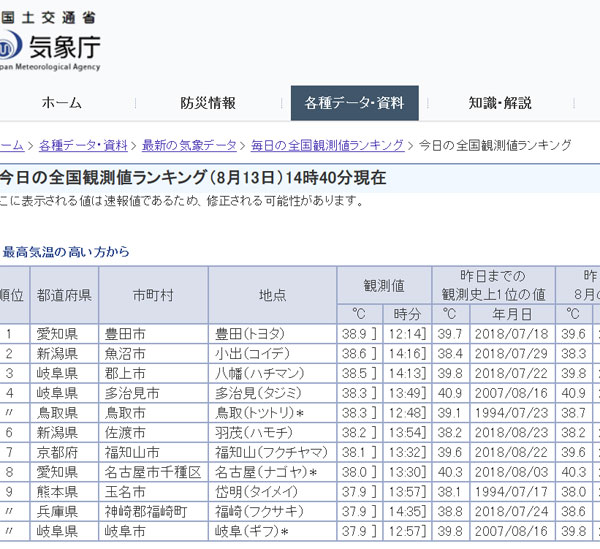Image resolution: width=600 pixels, height=549 pixels.
Task: Click the 名古屋市千種区 municipality cell
Action: coord(153,472)
